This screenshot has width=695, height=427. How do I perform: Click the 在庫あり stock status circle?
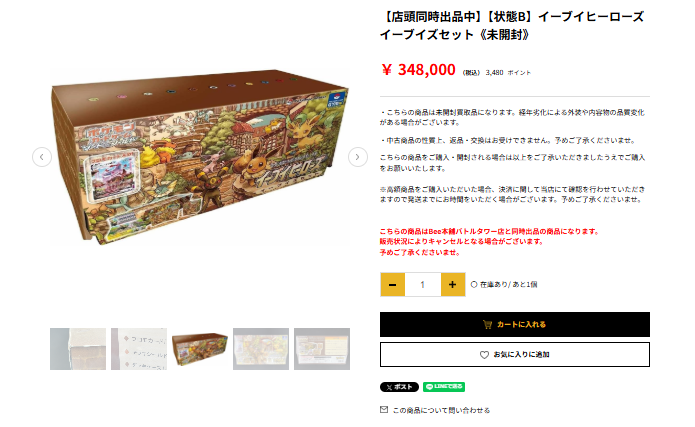[474, 285]
